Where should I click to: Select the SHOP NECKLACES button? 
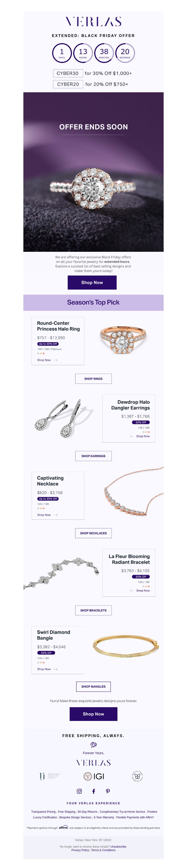click(x=93, y=533)
